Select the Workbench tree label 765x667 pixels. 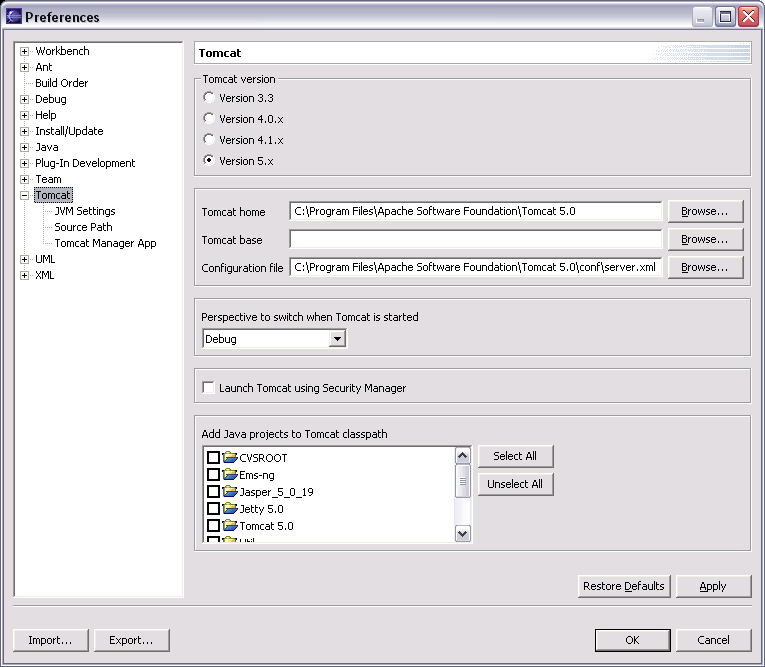pos(62,51)
